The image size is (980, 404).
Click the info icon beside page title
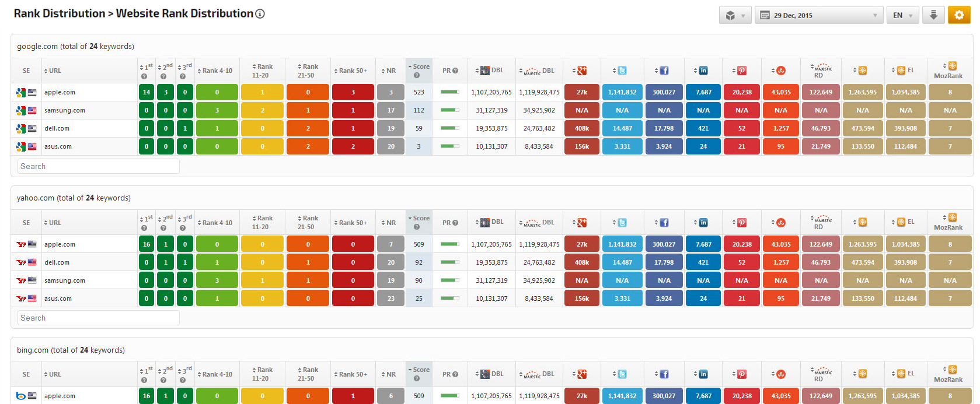[x=260, y=13]
